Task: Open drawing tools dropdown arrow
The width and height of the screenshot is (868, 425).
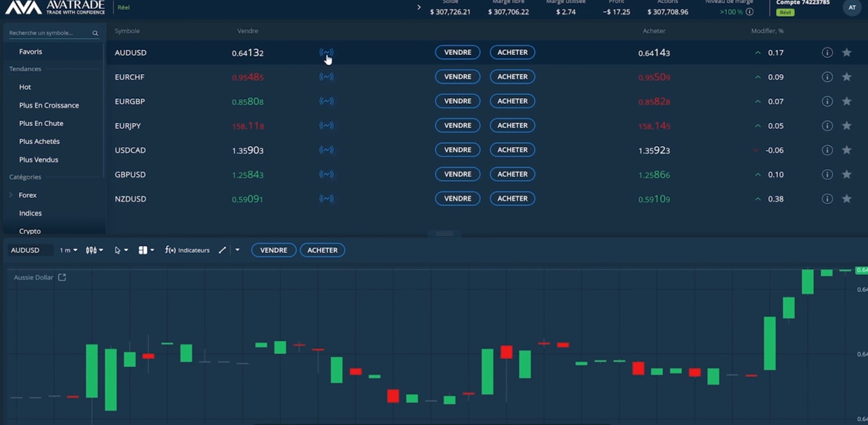Action: tap(237, 250)
